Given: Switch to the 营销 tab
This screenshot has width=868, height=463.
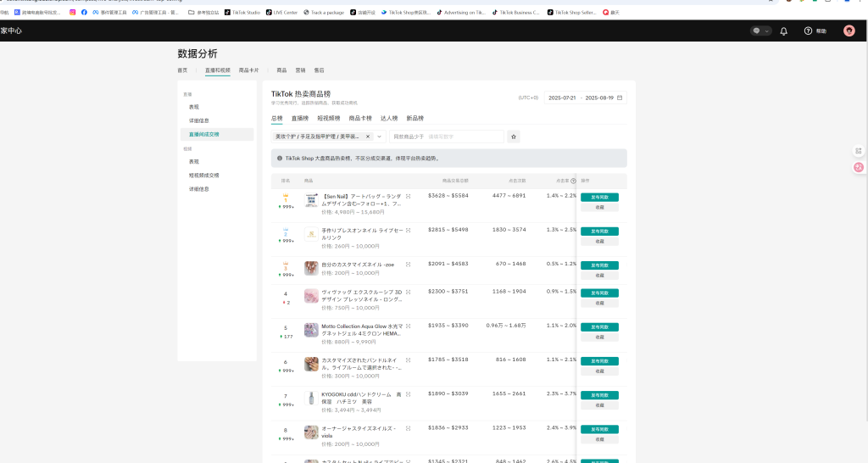Looking at the screenshot, I should 300,70.
